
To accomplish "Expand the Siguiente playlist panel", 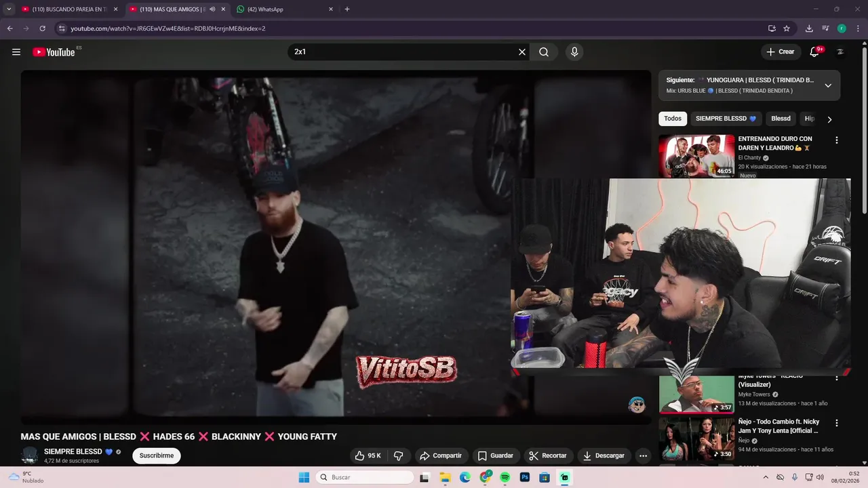I will tap(828, 85).
